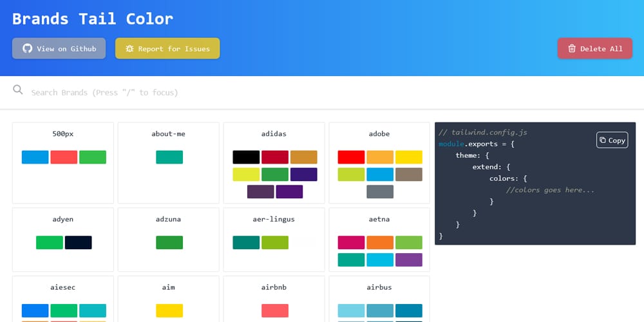
Task: Click the colors goes here comment
Action: click(x=551, y=190)
